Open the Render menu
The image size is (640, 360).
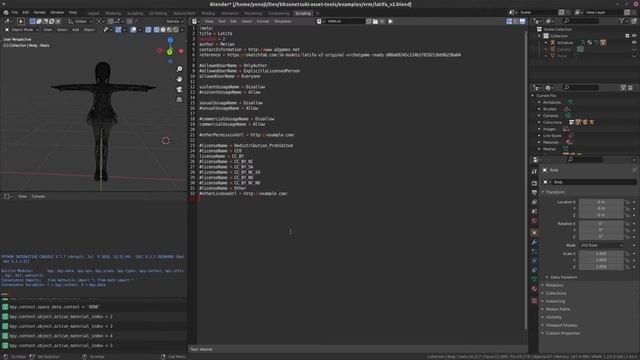tap(40, 13)
